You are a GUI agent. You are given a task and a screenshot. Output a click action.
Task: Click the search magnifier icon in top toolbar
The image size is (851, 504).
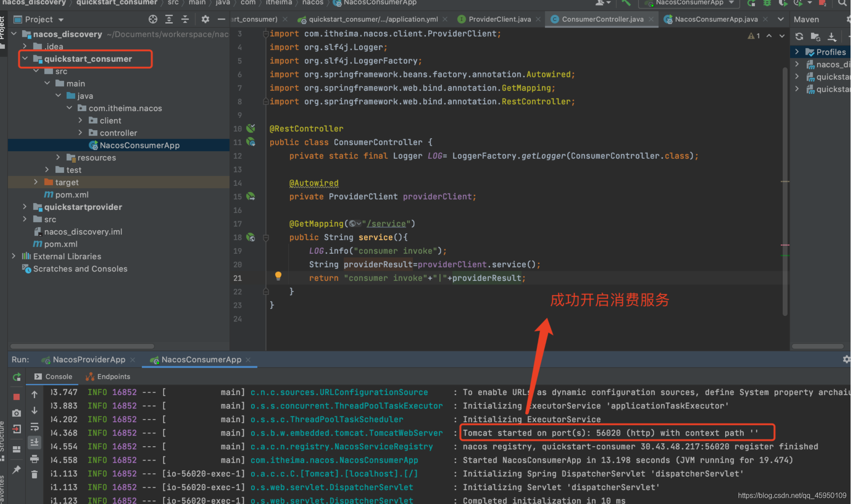pos(842,3)
